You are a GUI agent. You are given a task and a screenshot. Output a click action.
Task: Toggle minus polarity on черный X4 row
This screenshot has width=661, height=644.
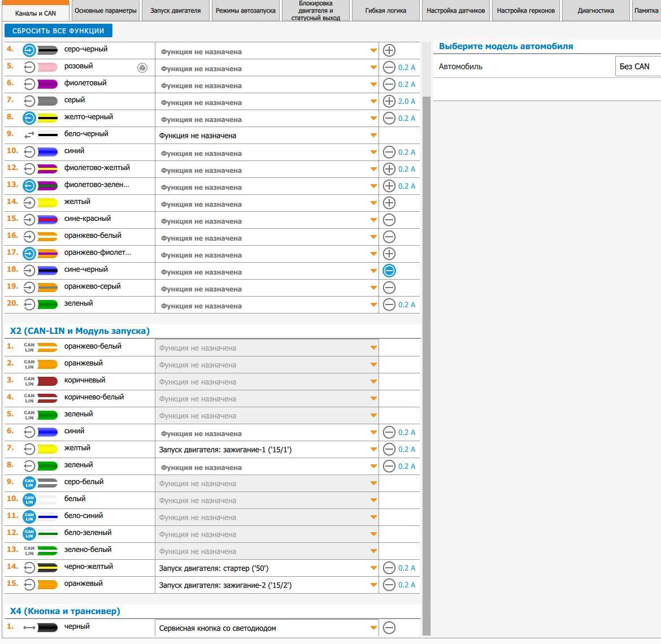pos(389,628)
